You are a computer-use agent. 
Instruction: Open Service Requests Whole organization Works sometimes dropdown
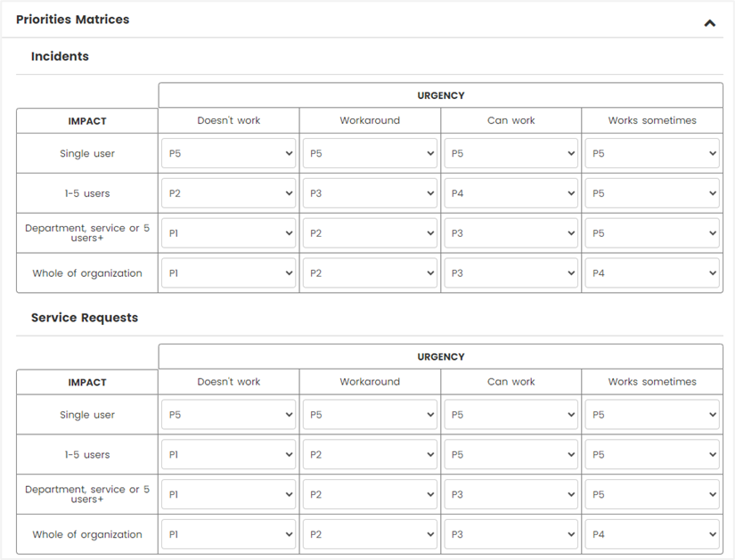pos(652,534)
